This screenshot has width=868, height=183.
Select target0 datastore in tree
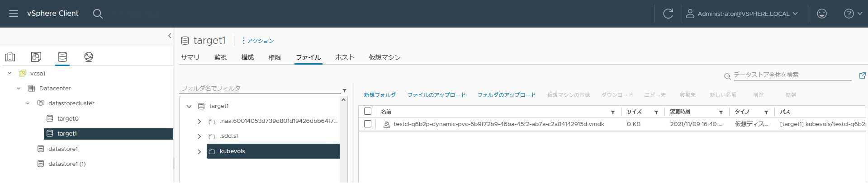(x=68, y=118)
